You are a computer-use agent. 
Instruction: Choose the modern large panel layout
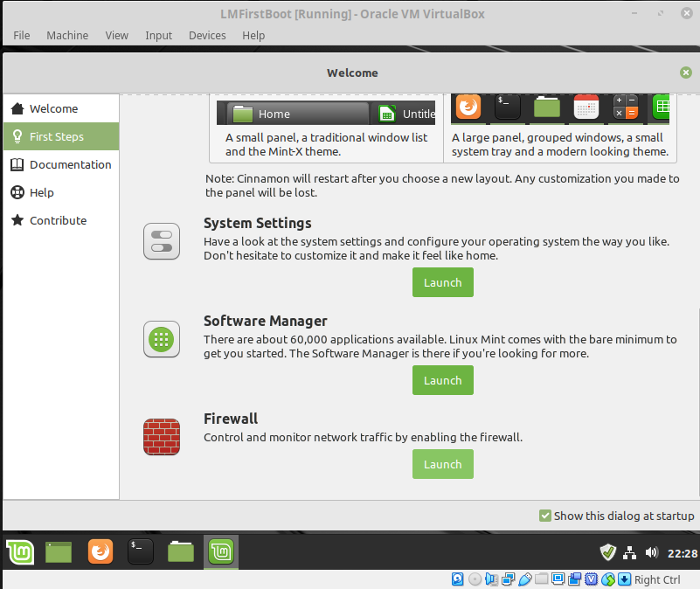coord(560,128)
